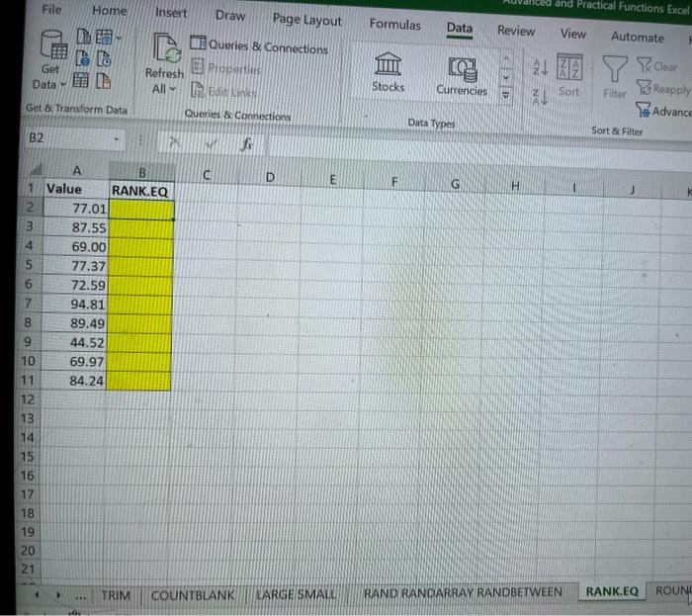Click the greyed Properties button
692x616 pixels.
226,68
